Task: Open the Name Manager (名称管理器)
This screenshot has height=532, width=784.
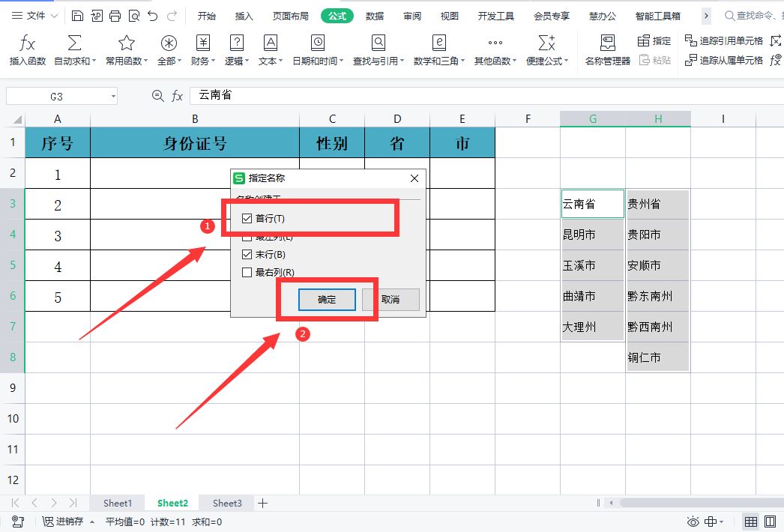Action: tap(608, 50)
